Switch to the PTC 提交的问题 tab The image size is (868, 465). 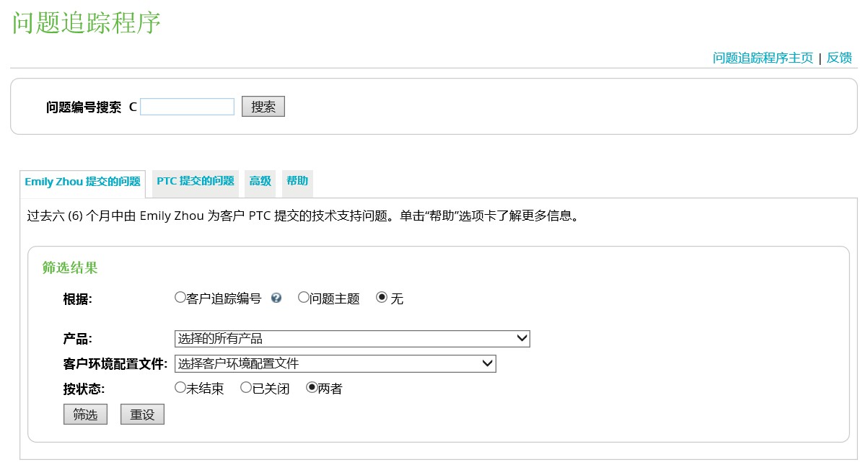tap(196, 182)
